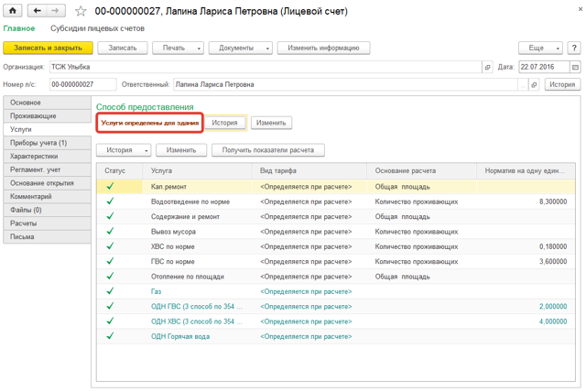Click the forward arrow navigation icon
Screen dimensions: 586x392
(55, 11)
